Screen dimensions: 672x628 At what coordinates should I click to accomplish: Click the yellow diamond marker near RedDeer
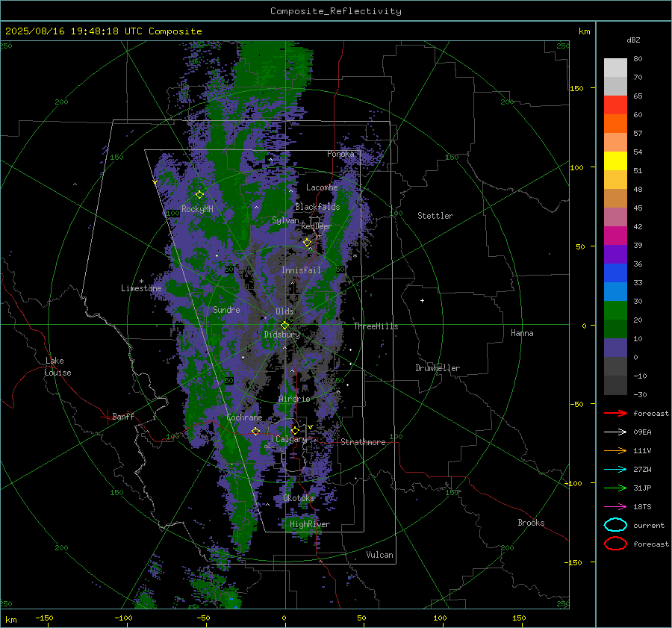[x=307, y=243]
